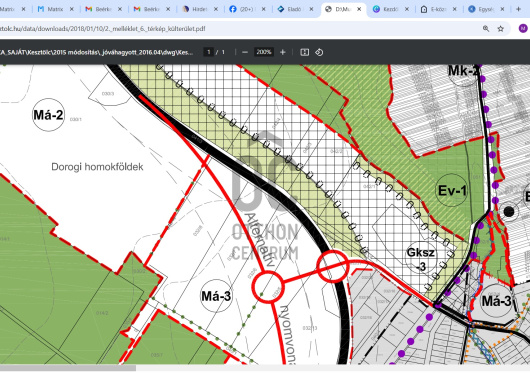The height and width of the screenshot is (390, 530).
Task: Close the Kezdő tab
Action: pyautogui.click(x=407, y=9)
